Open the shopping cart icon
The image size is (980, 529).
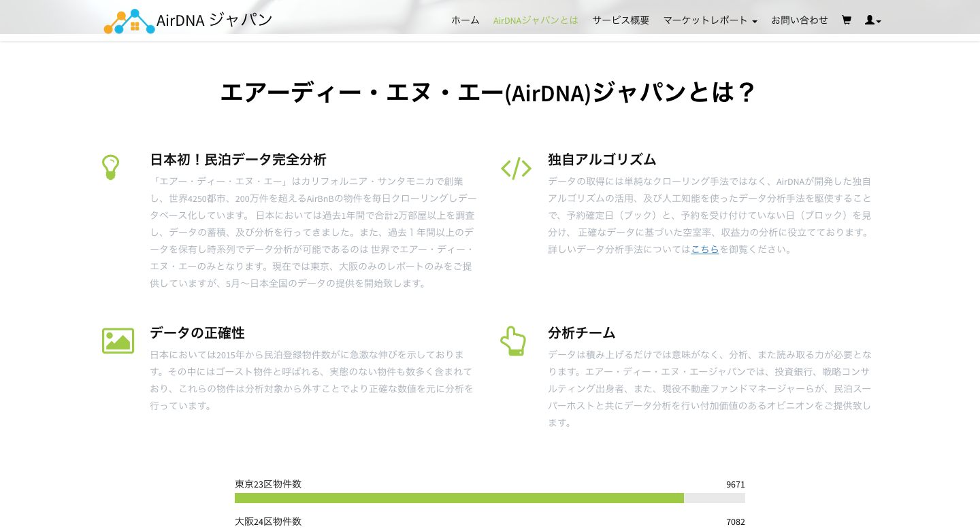click(x=846, y=20)
